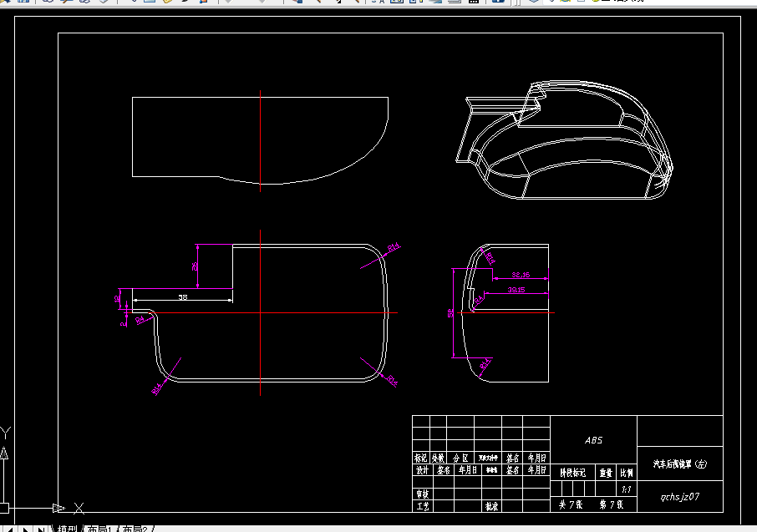Select the 26 vertical dimension text
The image size is (757, 532).
click(x=195, y=266)
